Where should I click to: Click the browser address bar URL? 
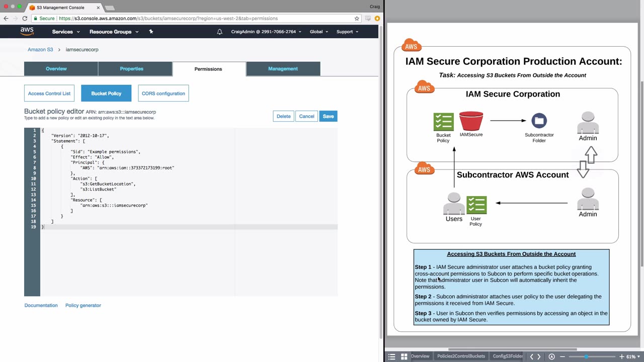click(169, 19)
